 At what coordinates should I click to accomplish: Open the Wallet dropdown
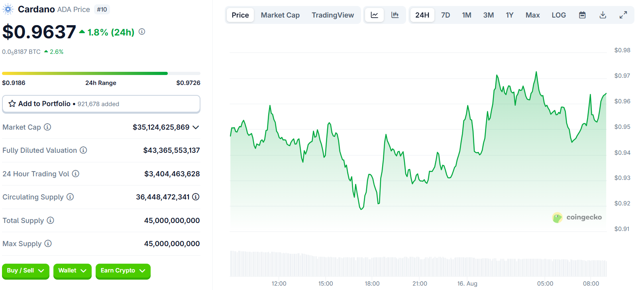[x=73, y=271]
